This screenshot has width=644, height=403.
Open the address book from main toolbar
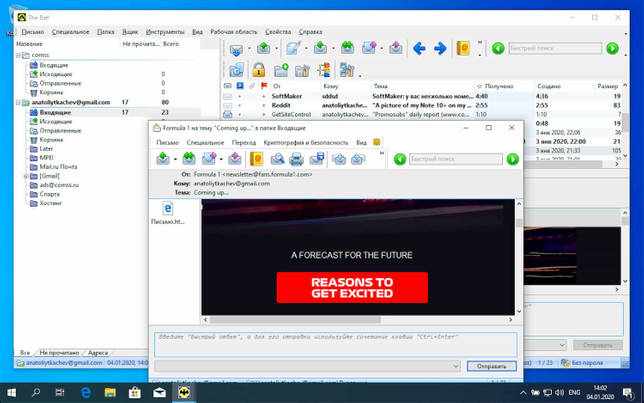click(x=463, y=48)
